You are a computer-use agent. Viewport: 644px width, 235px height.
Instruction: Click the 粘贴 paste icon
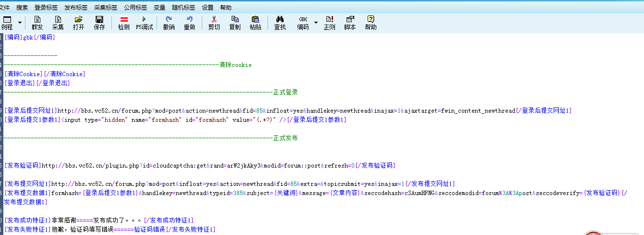(x=256, y=23)
